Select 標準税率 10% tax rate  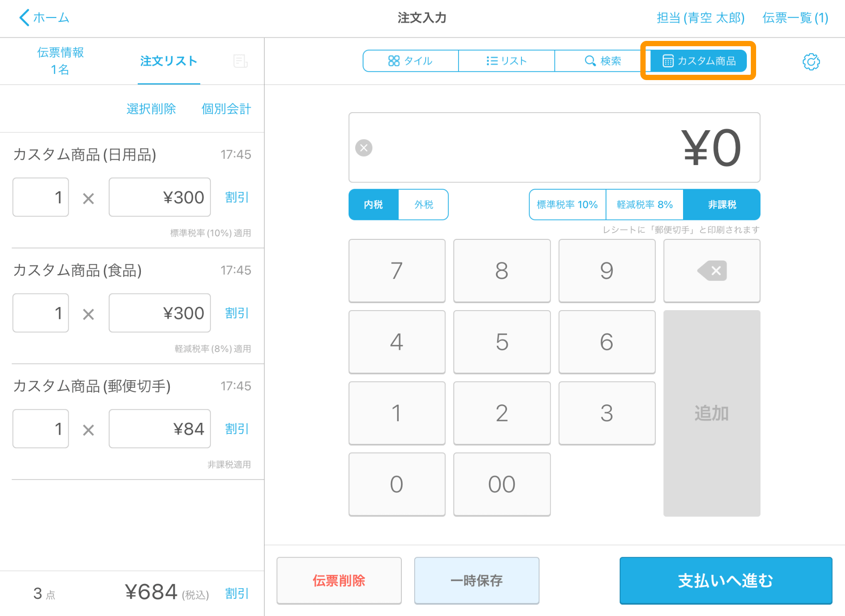click(567, 205)
